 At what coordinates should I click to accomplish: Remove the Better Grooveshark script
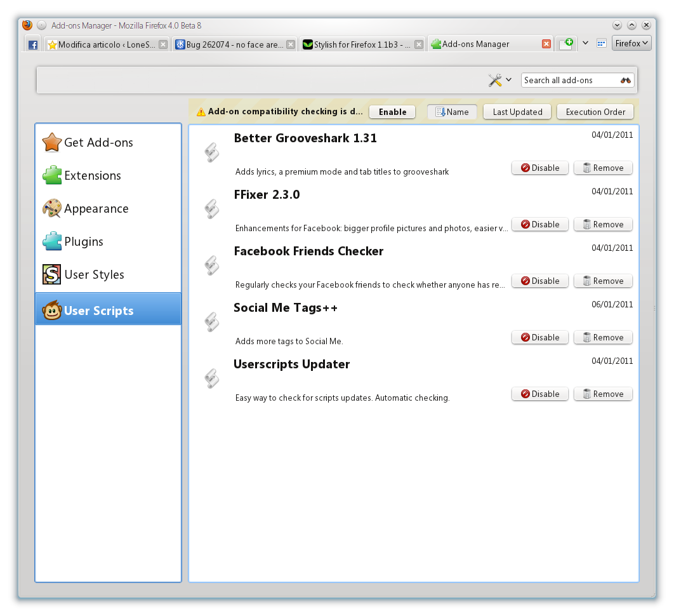click(x=603, y=168)
